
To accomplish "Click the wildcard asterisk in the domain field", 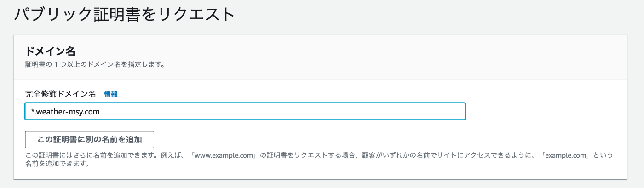I will [x=33, y=111].
